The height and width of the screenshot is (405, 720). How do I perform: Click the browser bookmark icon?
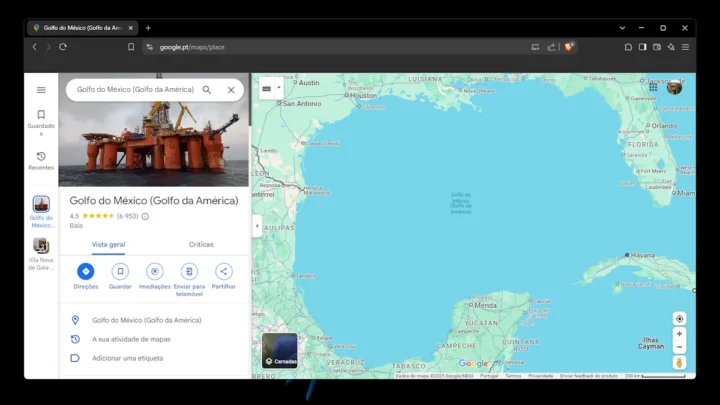[x=131, y=47]
